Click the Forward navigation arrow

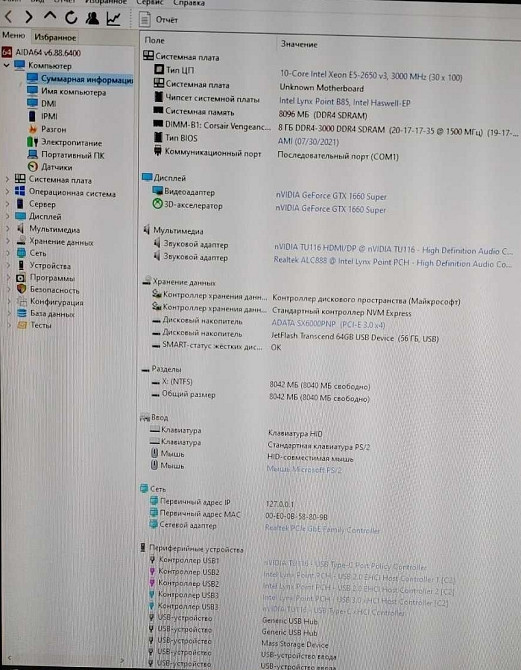click(x=29, y=17)
